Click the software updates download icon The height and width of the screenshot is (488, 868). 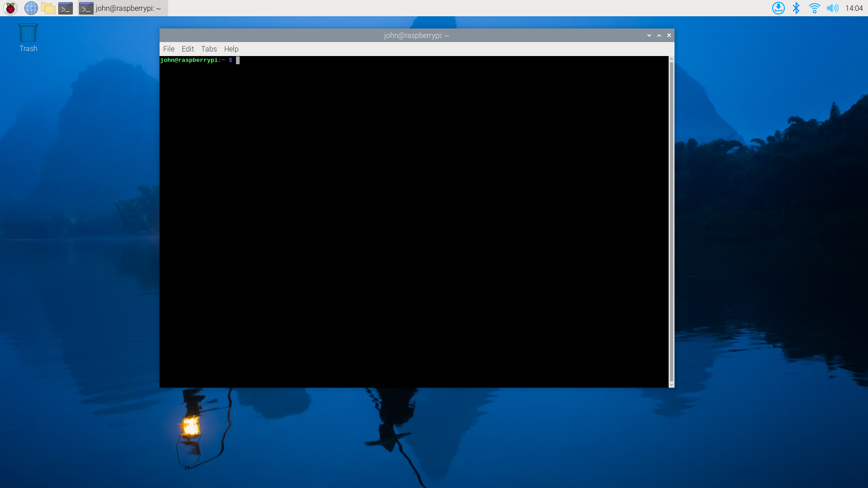pos(778,8)
